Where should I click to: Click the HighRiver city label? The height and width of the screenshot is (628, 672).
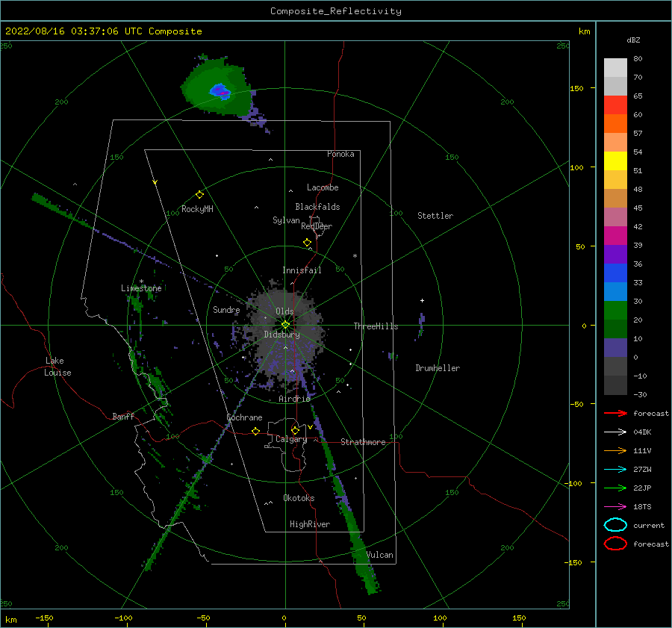pyautogui.click(x=310, y=524)
